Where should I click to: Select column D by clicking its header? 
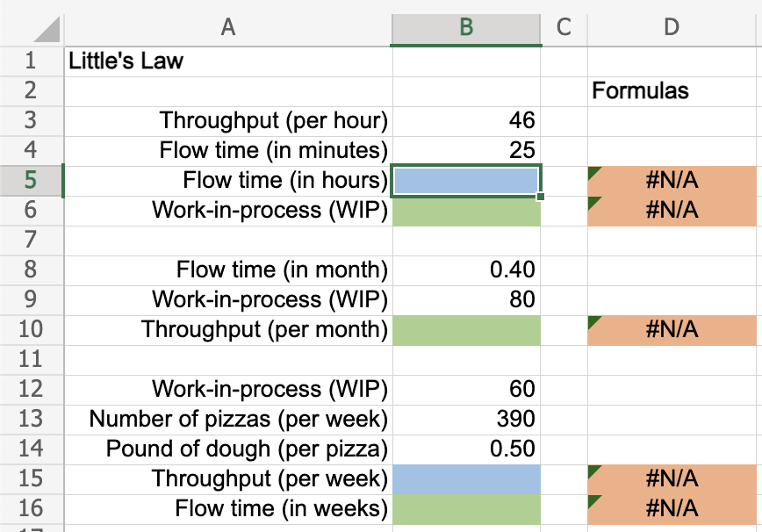[672, 27]
